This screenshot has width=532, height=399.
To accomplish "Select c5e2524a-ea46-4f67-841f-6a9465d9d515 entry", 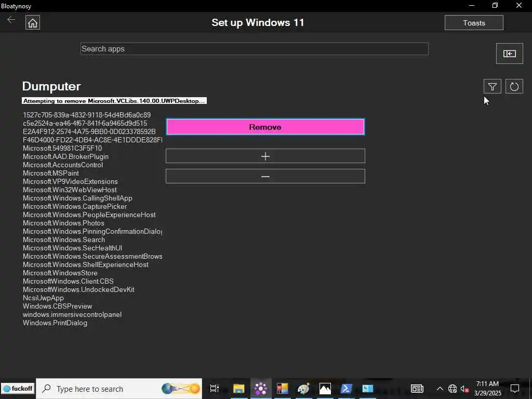I will pyautogui.click(x=85, y=123).
